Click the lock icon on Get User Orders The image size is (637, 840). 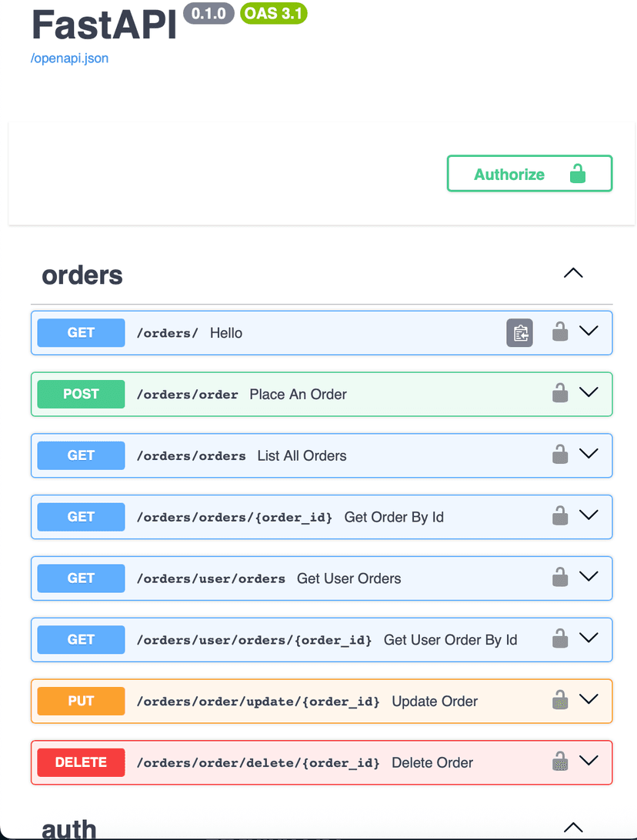559,578
